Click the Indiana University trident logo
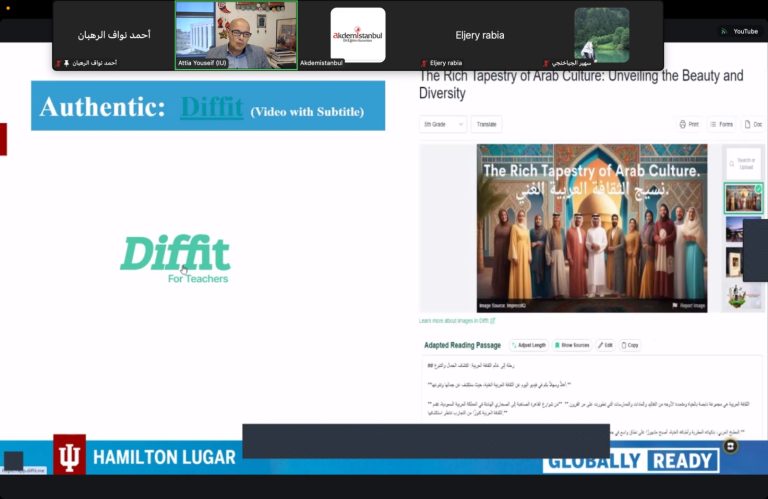The height and width of the screenshot is (499, 768). tap(70, 455)
